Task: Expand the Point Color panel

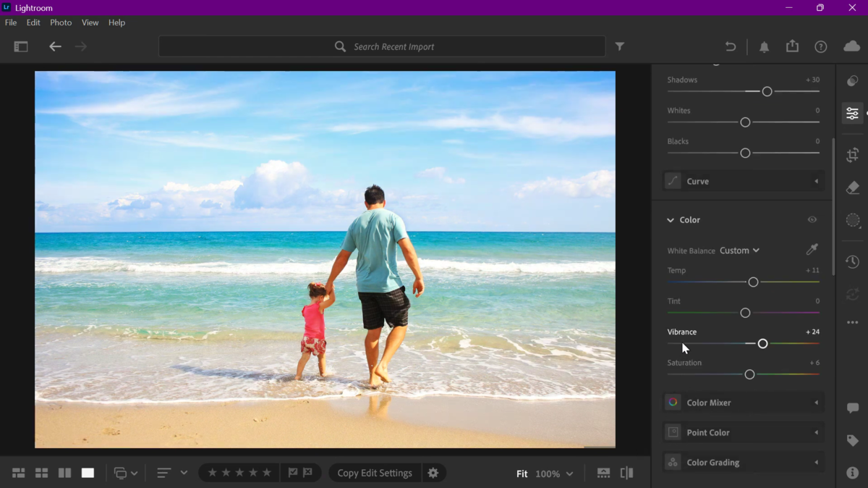Action: (x=744, y=432)
